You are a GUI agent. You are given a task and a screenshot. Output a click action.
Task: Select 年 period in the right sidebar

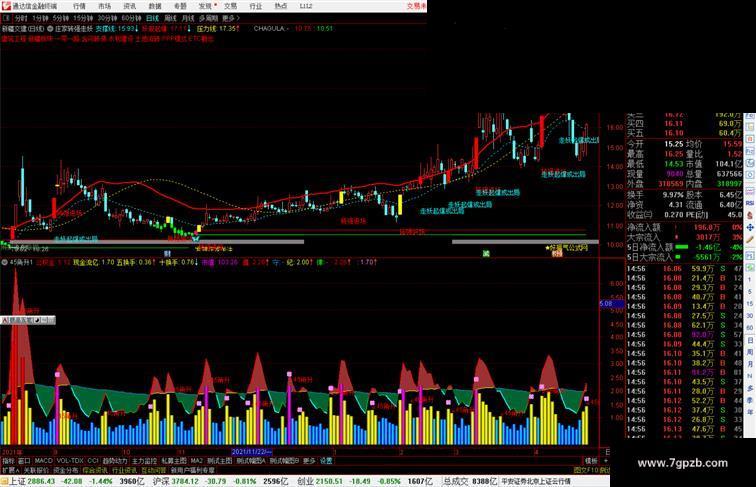[x=750, y=412]
